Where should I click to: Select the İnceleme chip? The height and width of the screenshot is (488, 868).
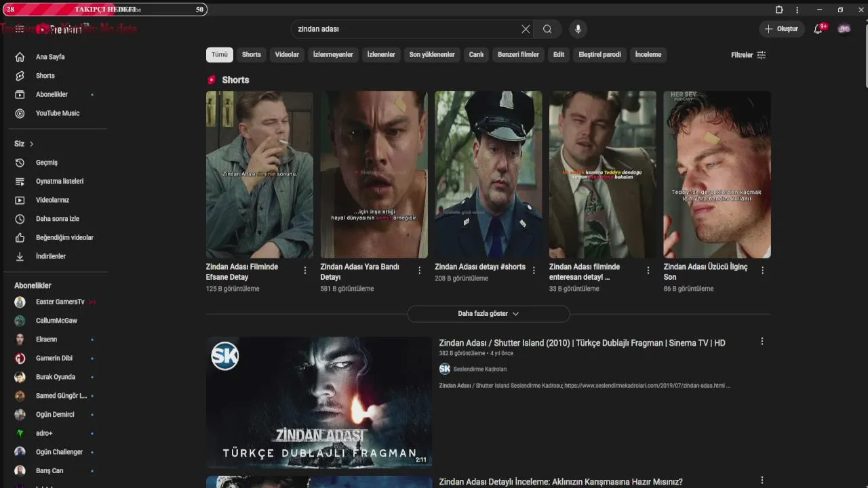point(648,55)
